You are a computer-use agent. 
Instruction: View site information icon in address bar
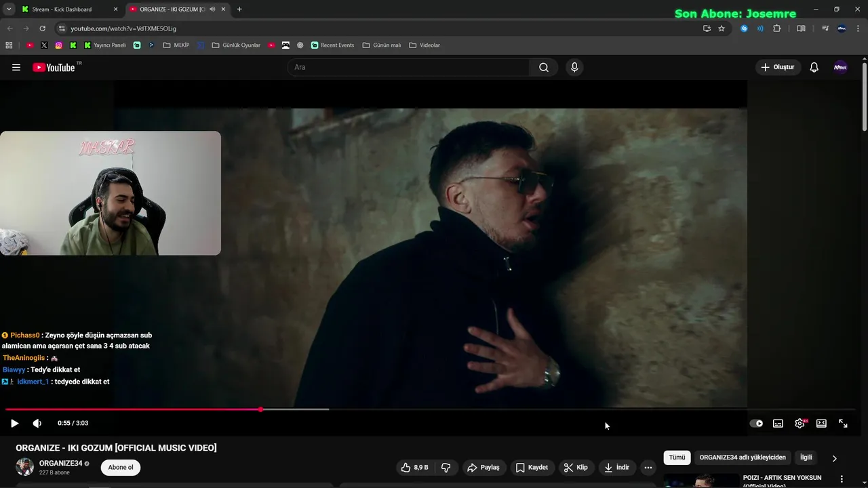62,28
